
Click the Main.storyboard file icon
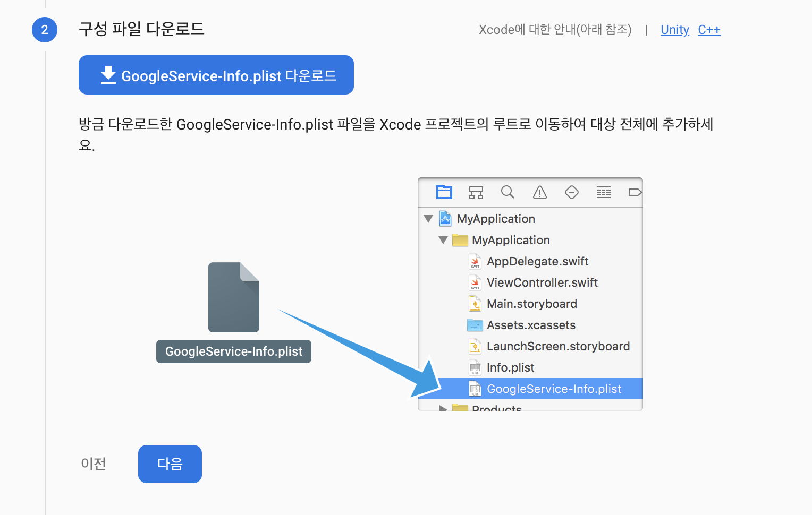(475, 304)
